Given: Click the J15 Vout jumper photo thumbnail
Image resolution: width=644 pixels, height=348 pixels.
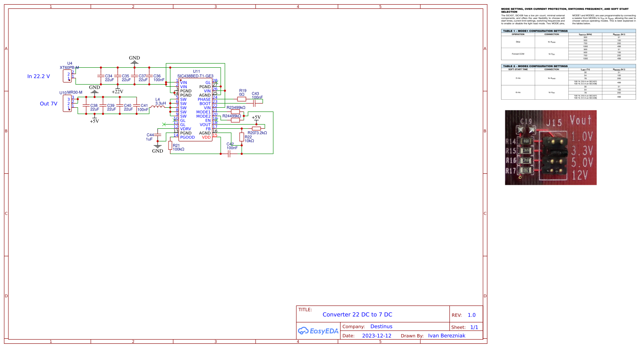Looking at the screenshot, I should [551, 148].
